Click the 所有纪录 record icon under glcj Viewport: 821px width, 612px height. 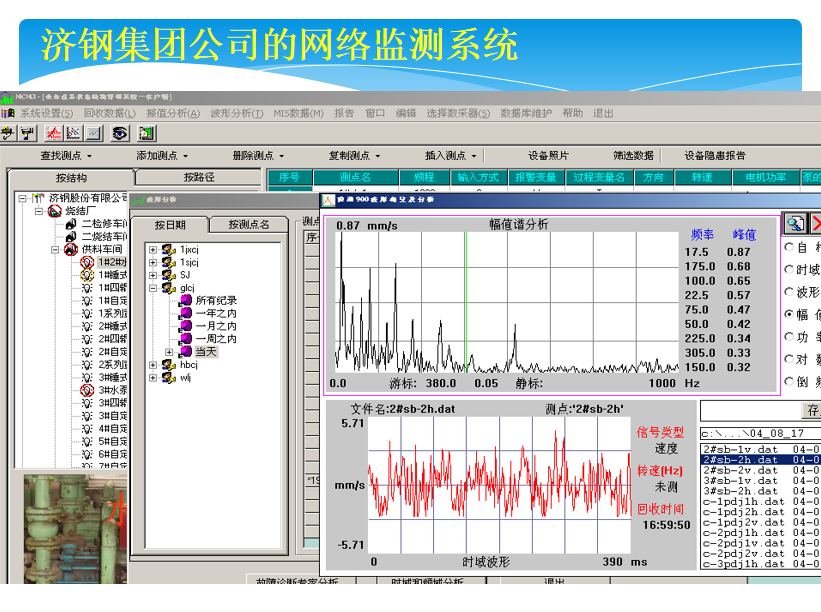point(185,300)
